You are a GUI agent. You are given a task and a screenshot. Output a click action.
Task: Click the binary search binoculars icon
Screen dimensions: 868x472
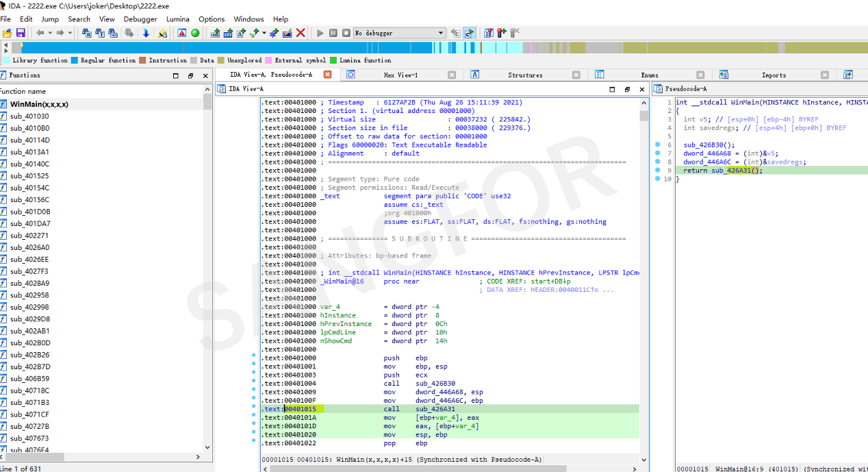pyautogui.click(x=114, y=33)
